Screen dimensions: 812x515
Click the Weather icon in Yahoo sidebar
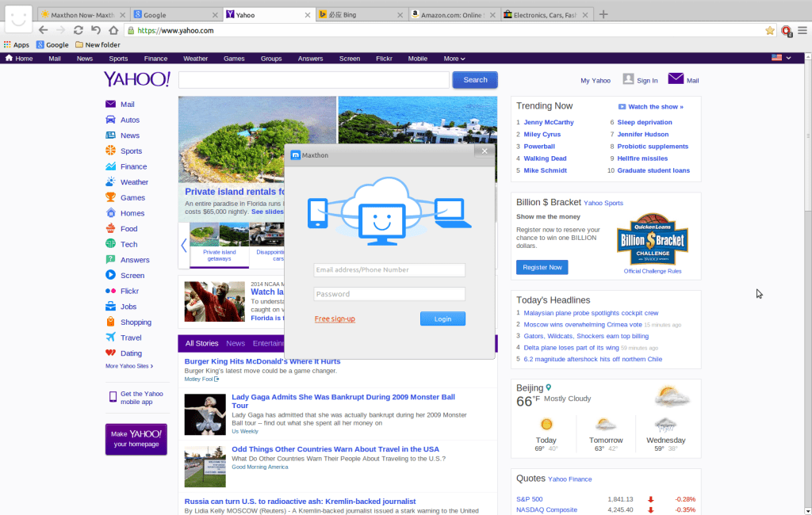tap(111, 182)
